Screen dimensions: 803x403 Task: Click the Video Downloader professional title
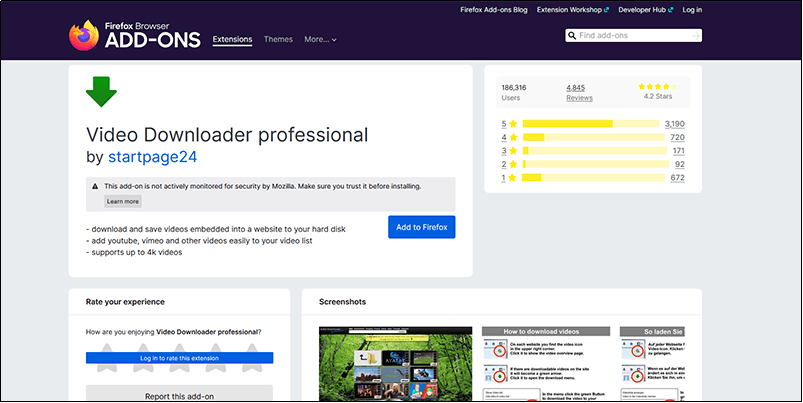[227, 135]
